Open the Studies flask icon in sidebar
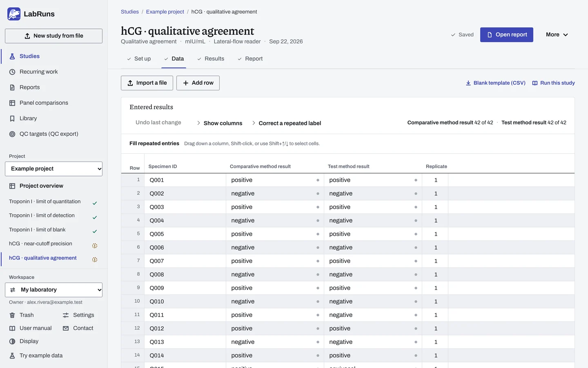The height and width of the screenshot is (368, 588). 12,56
